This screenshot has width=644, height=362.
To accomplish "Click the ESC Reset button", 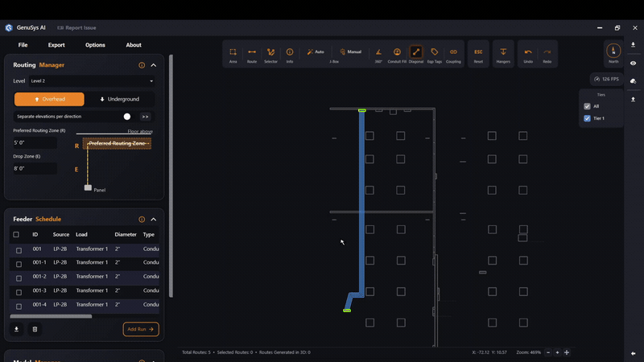I will coord(478,55).
